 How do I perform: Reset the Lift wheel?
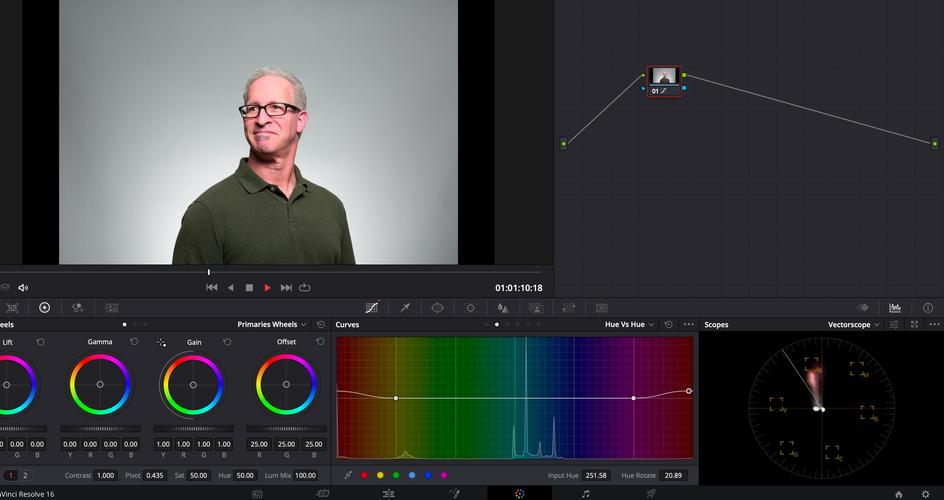tap(40, 342)
